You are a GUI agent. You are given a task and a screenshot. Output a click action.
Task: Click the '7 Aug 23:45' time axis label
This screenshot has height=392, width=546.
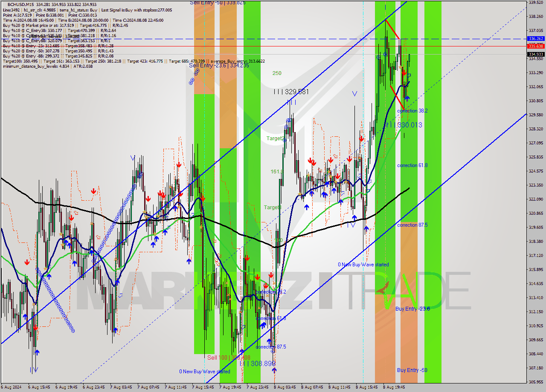pyautogui.click(x=258, y=388)
